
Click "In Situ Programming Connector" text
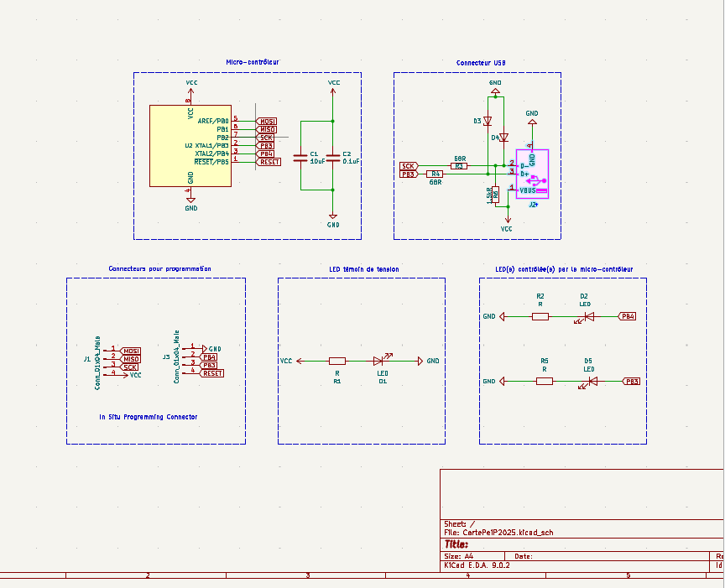click(x=149, y=416)
